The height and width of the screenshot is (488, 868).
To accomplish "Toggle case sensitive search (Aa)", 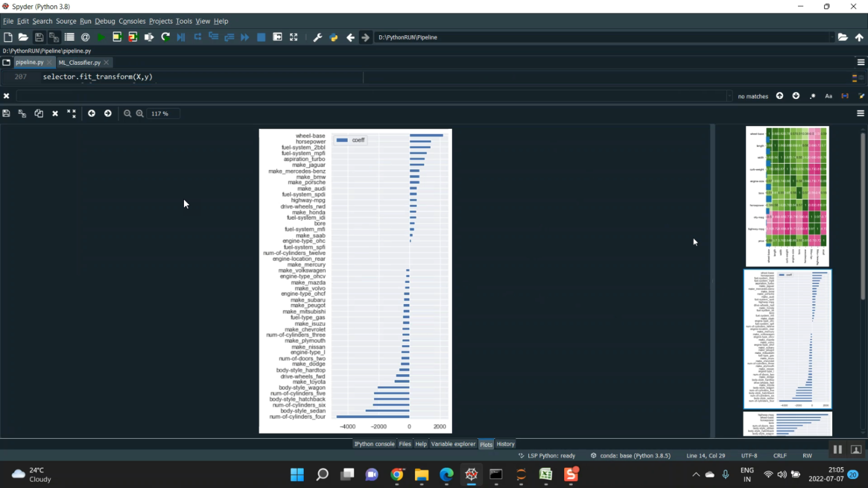I will [829, 96].
